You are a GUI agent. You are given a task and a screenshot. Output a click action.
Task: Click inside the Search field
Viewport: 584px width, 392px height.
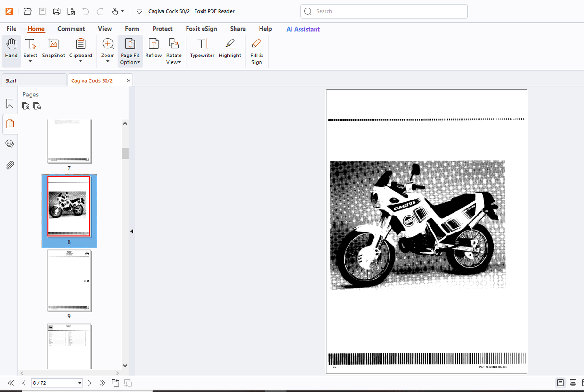click(384, 11)
